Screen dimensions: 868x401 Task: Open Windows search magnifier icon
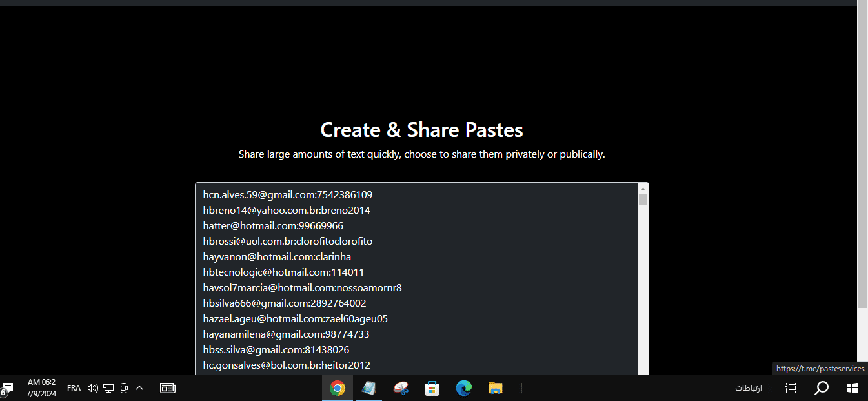point(822,388)
